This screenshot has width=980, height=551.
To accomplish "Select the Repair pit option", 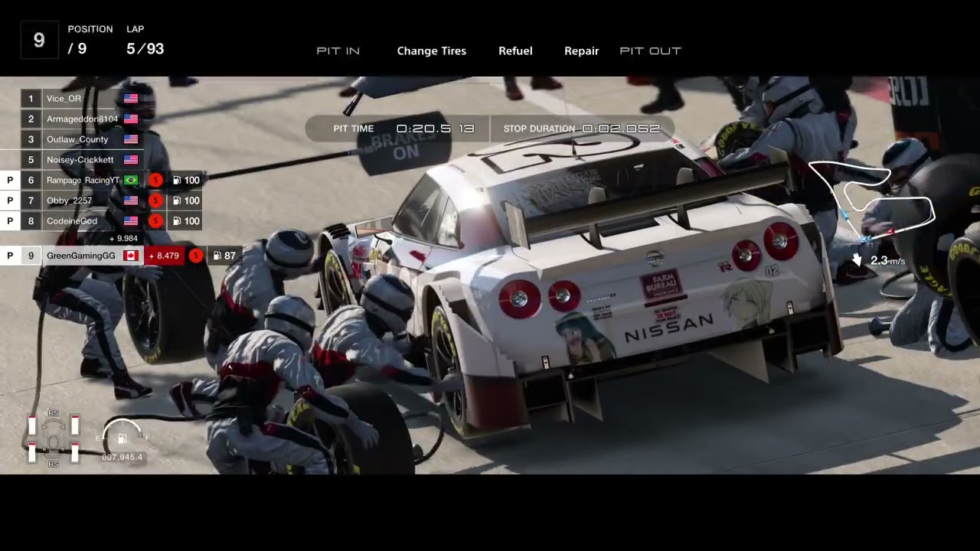I will 581,51.
